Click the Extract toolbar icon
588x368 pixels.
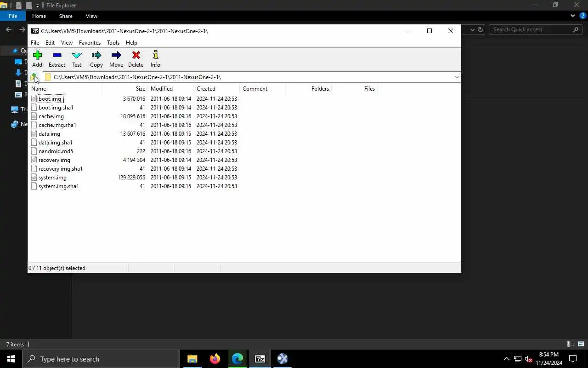[x=57, y=55]
